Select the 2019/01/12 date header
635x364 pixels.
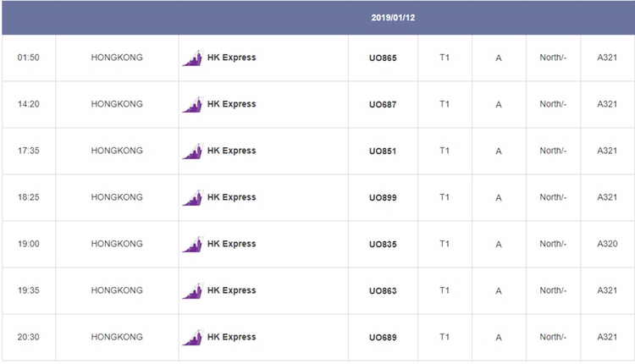click(x=393, y=18)
